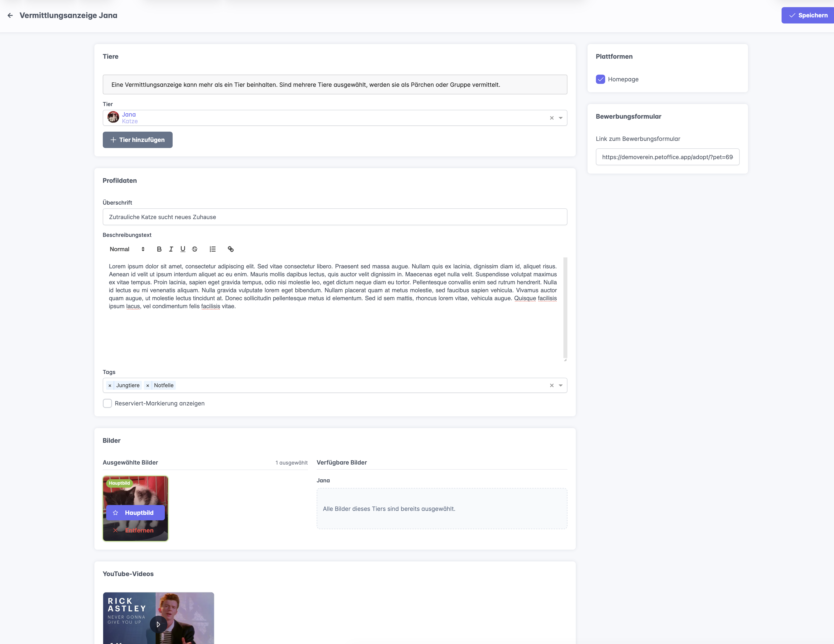834x644 pixels.
Task: Click Jana's avatar in Tier field
Action: [x=113, y=117]
